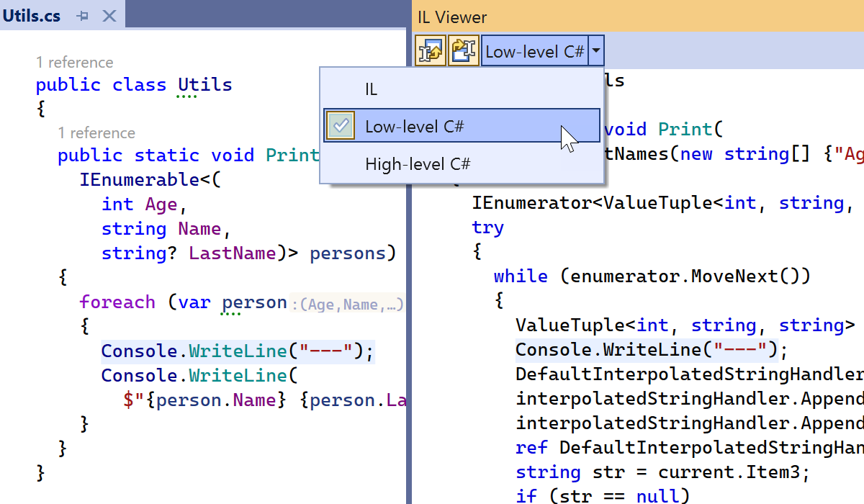Close the Utils.cs editor tab
Screen dimensions: 864x504
pyautogui.click(x=109, y=16)
